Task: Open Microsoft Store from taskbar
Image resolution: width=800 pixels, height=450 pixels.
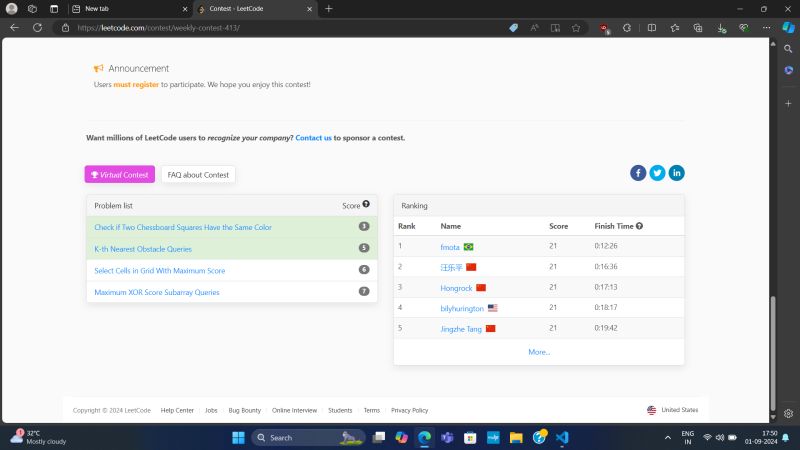Action: pos(470,438)
